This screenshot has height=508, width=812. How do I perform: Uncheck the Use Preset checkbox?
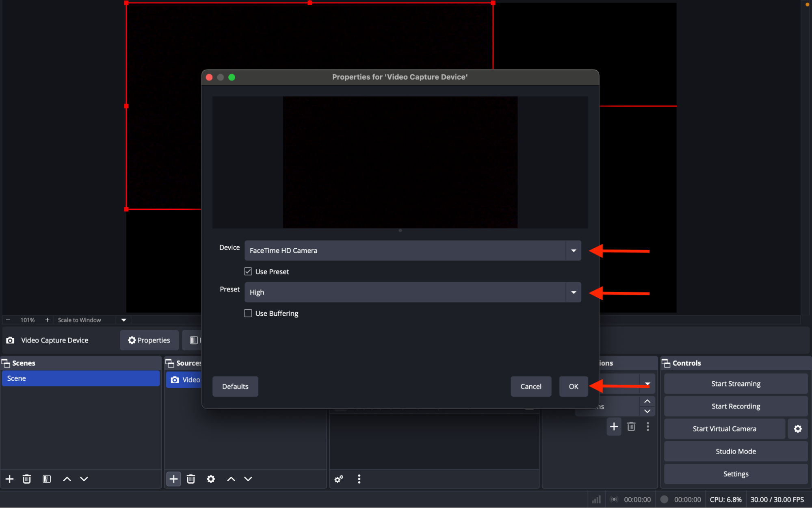pyautogui.click(x=248, y=271)
